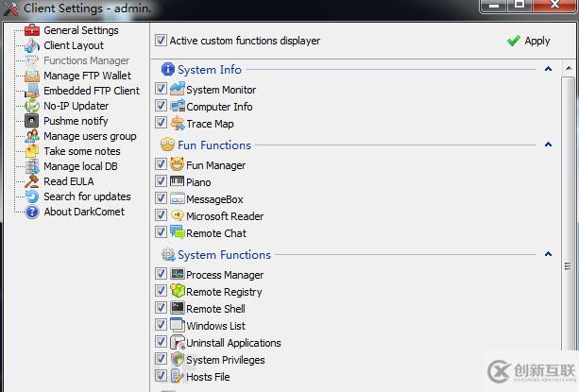Uncheck the Windows List checkbox

[x=161, y=325]
